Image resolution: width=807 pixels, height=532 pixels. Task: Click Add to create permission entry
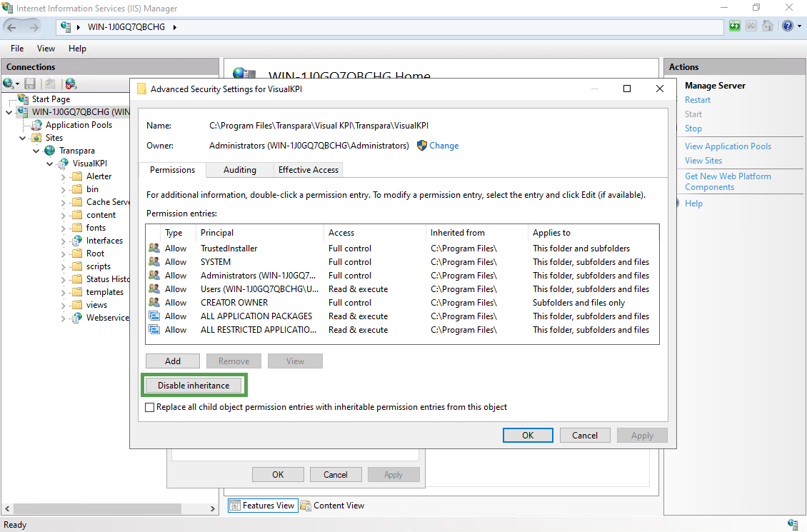[x=173, y=361]
